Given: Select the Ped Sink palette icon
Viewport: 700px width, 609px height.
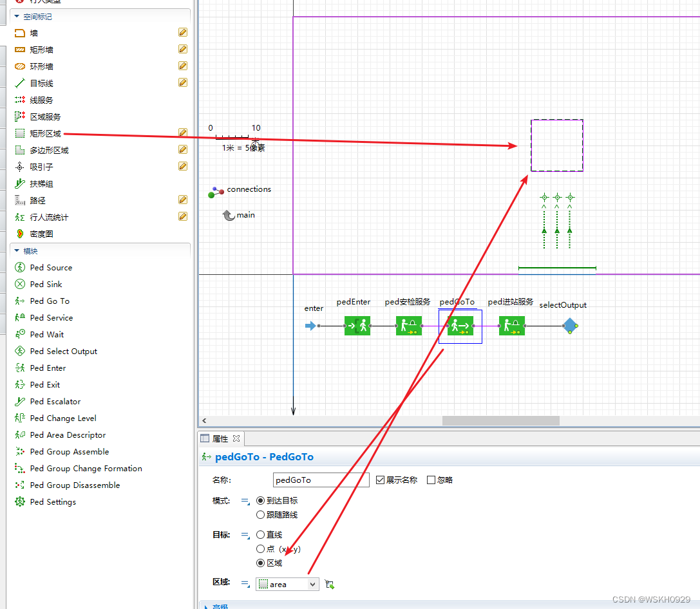Looking at the screenshot, I should [x=20, y=284].
